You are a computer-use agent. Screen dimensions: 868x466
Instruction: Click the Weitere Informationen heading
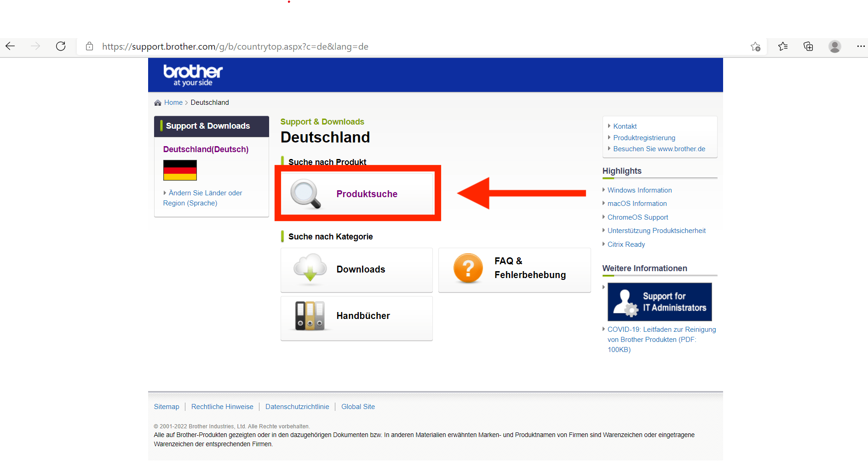[x=644, y=268]
